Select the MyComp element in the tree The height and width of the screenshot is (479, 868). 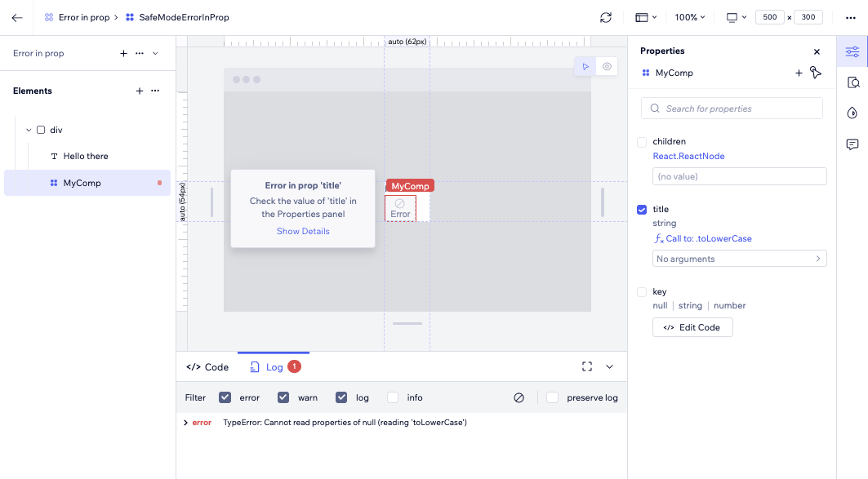(87, 183)
